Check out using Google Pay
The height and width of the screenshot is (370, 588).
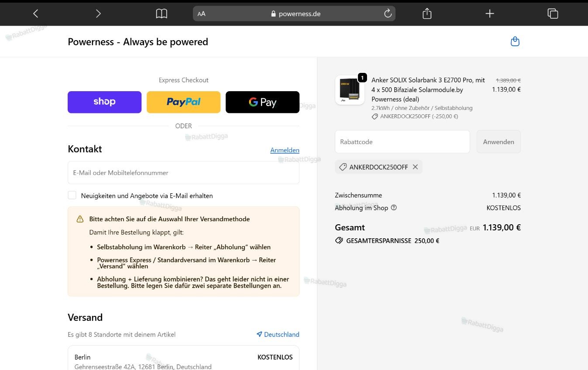[x=262, y=102]
